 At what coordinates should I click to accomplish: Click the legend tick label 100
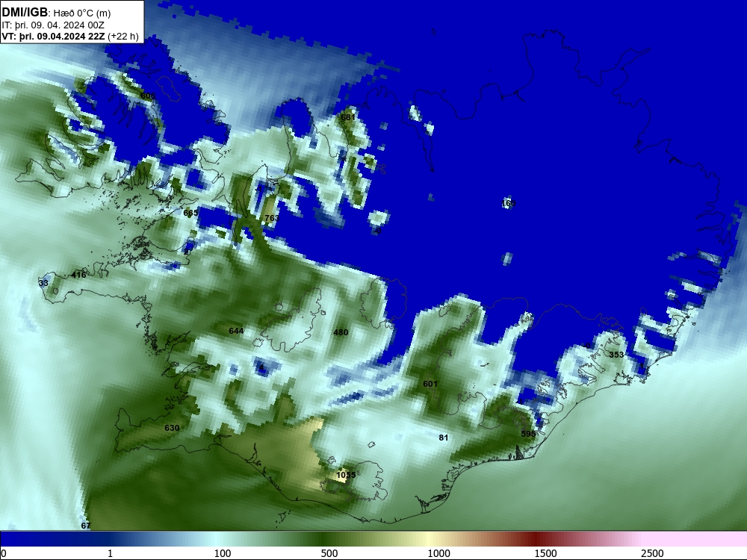223,553
